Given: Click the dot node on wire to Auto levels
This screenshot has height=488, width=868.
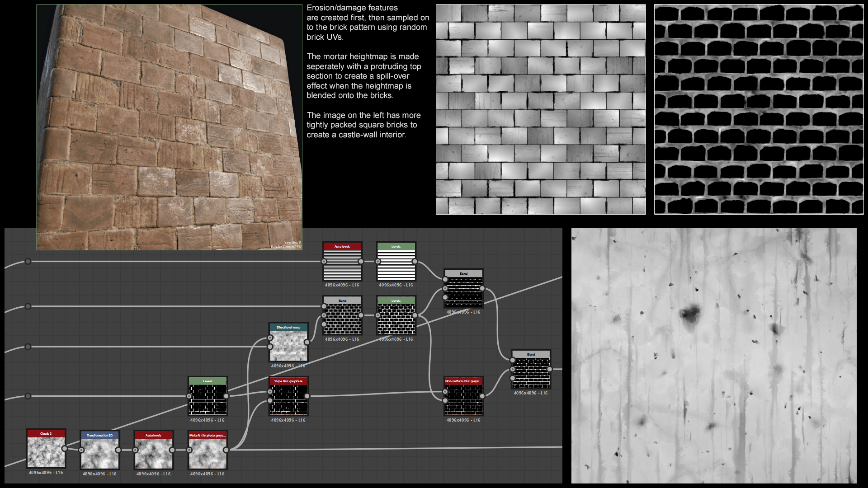Looking at the screenshot, I should (x=28, y=262).
